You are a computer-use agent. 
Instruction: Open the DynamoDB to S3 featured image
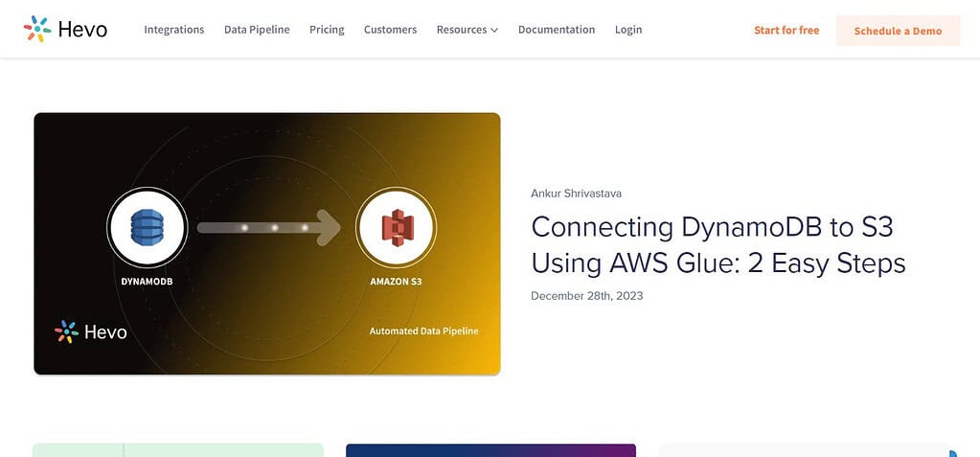pos(267,243)
